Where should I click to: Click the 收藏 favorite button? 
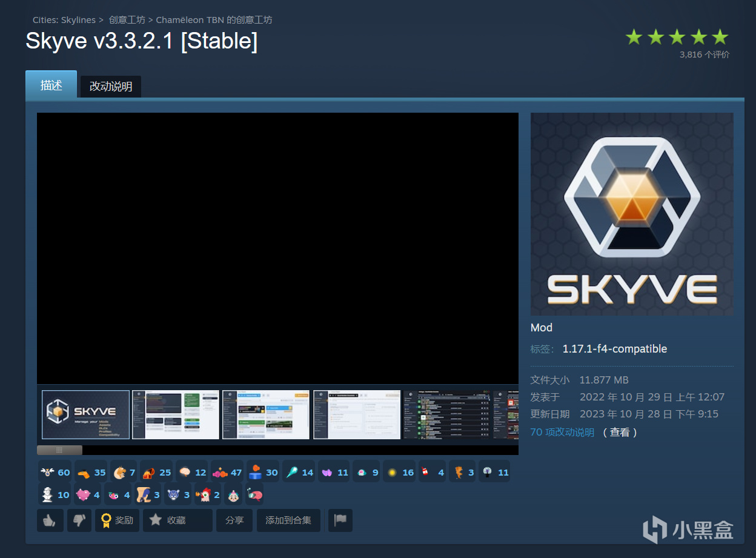[x=177, y=520]
